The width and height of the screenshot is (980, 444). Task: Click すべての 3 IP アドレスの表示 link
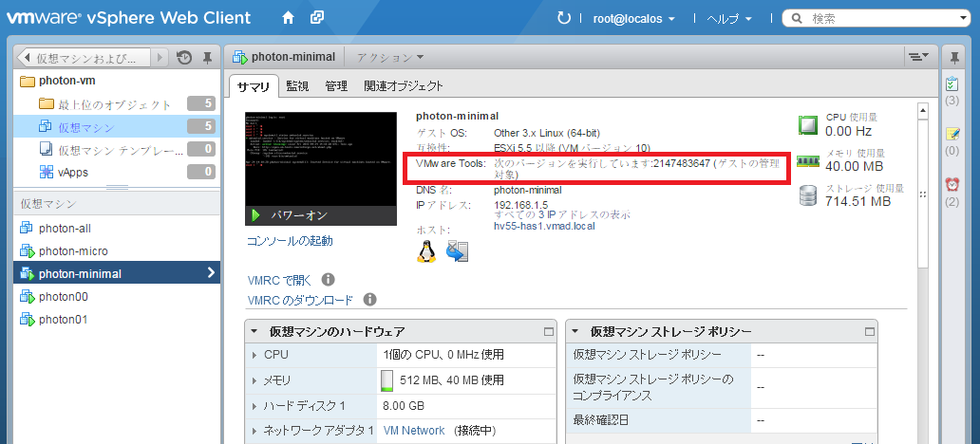562,214
